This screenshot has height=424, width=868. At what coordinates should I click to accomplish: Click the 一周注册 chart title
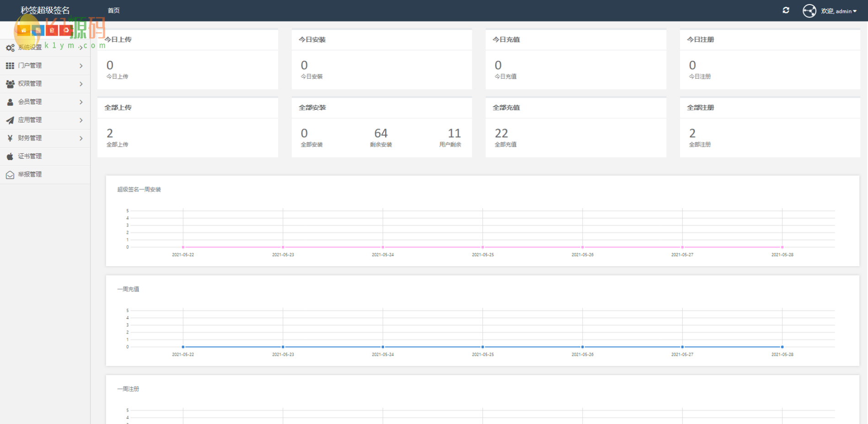click(x=128, y=389)
